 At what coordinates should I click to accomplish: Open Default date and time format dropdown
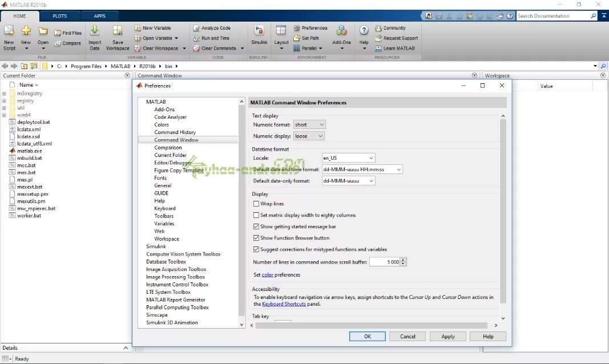(x=362, y=169)
